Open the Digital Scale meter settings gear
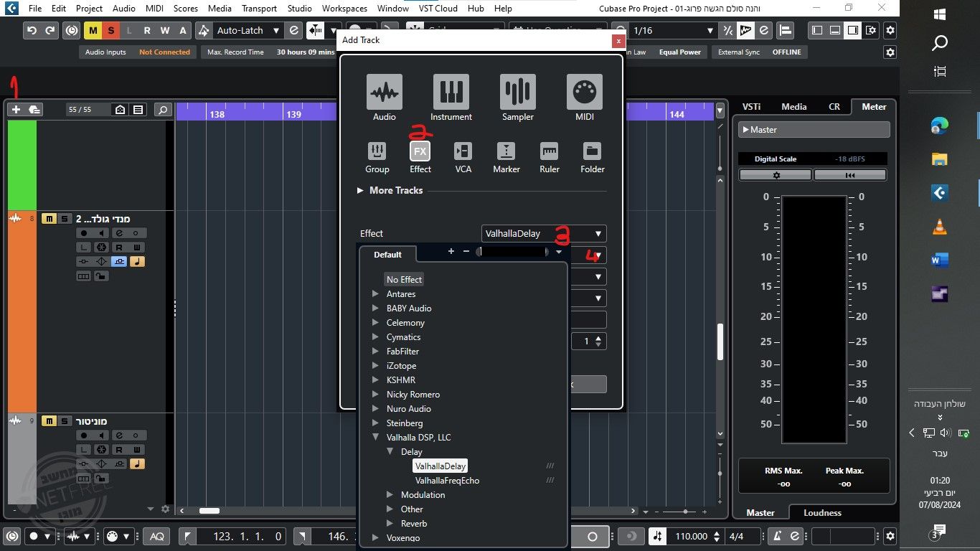Viewport: 980px width, 551px height. point(776,175)
